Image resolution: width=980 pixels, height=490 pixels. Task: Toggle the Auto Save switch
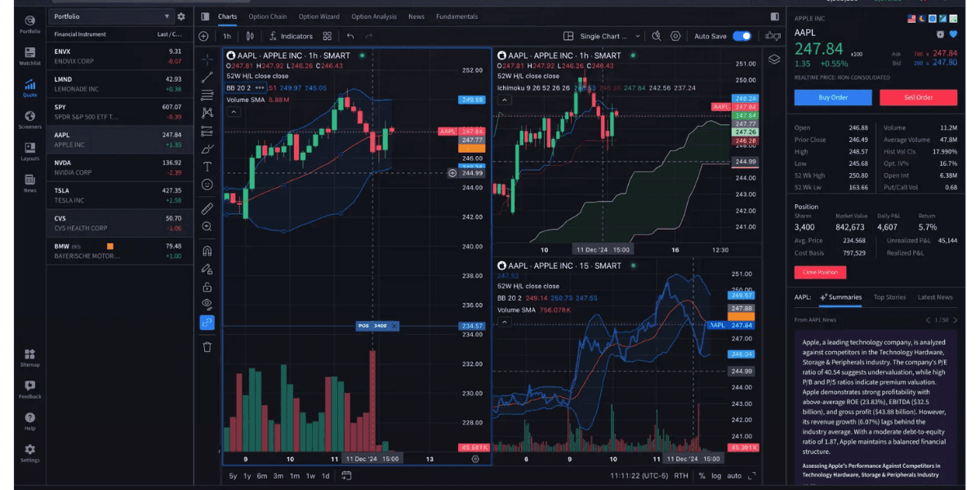(742, 36)
